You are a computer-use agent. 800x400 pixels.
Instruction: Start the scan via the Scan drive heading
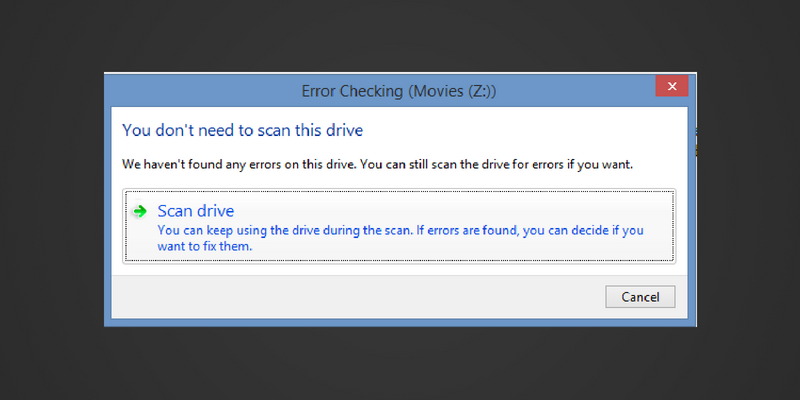coord(196,211)
